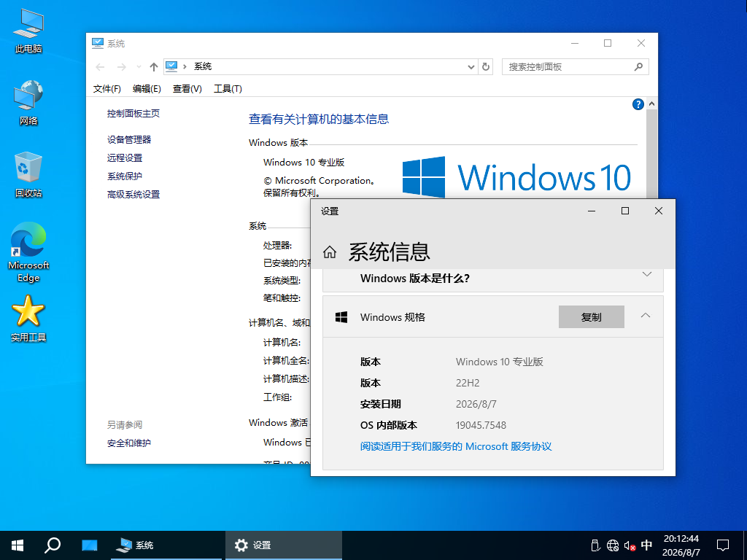Click the search magnifier in 搜索控制面板 box
The height and width of the screenshot is (560, 747).
(638, 66)
